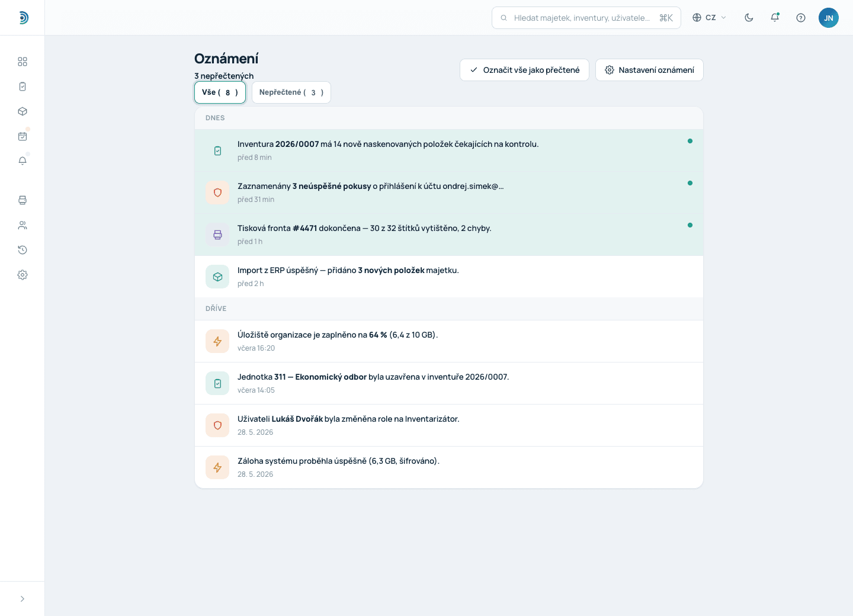
Task: Open the top bar notification bell
Action: coord(775,18)
